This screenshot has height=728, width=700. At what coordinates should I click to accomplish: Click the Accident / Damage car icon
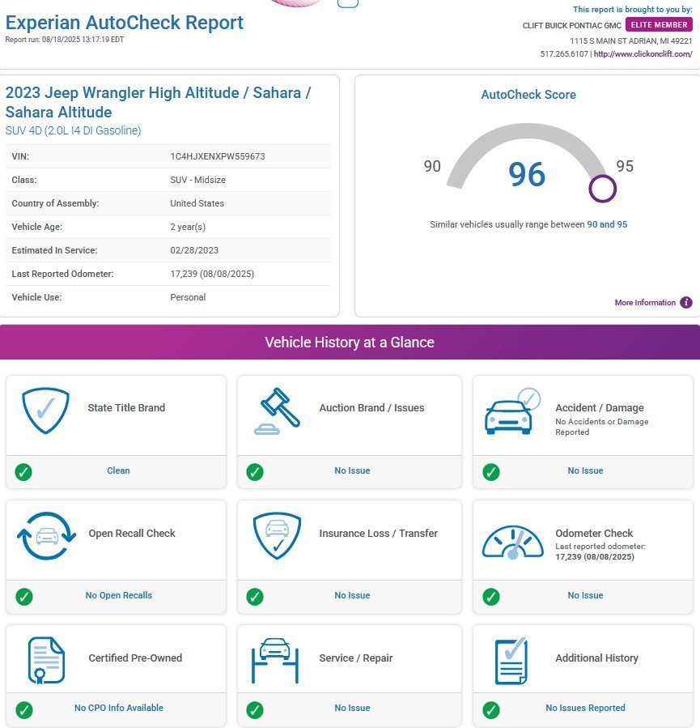click(511, 411)
